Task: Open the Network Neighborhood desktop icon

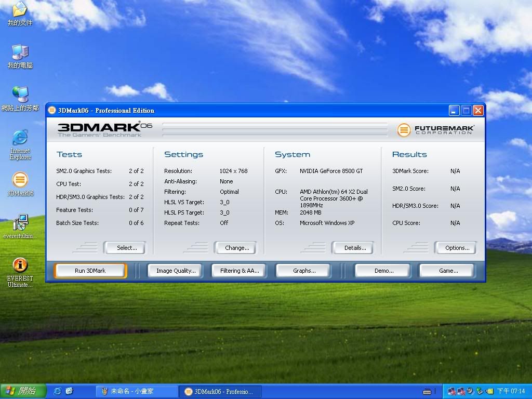Action: [20, 99]
